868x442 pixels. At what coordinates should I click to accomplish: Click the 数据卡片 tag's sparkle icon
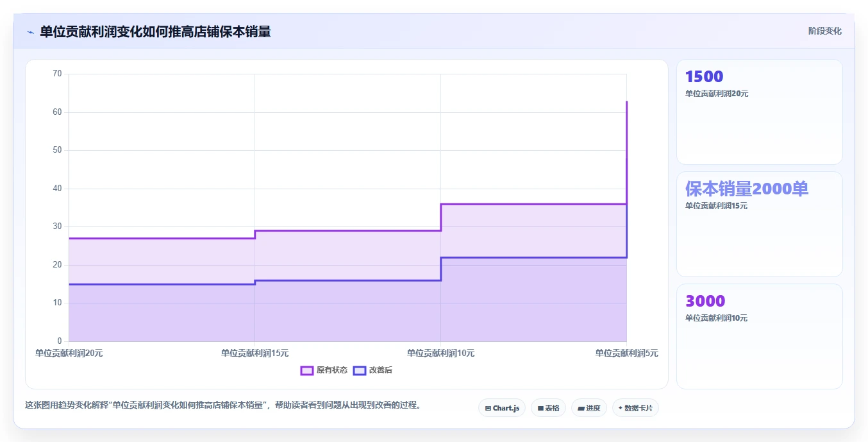tap(620, 408)
